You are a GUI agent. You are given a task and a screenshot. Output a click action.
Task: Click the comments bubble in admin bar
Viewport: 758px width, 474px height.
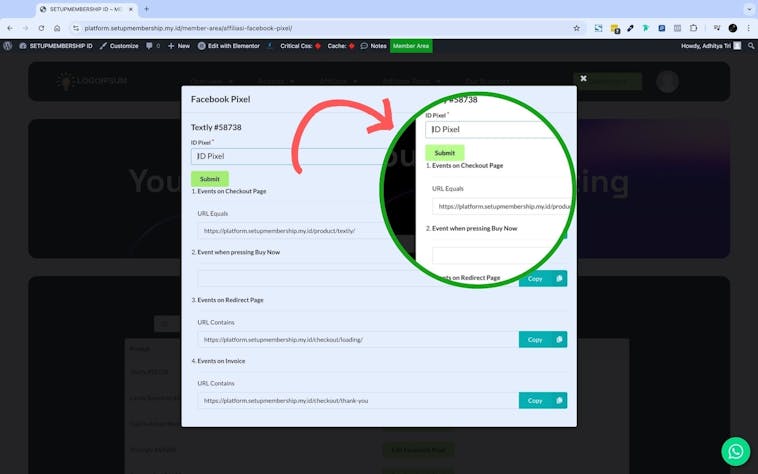pos(152,46)
